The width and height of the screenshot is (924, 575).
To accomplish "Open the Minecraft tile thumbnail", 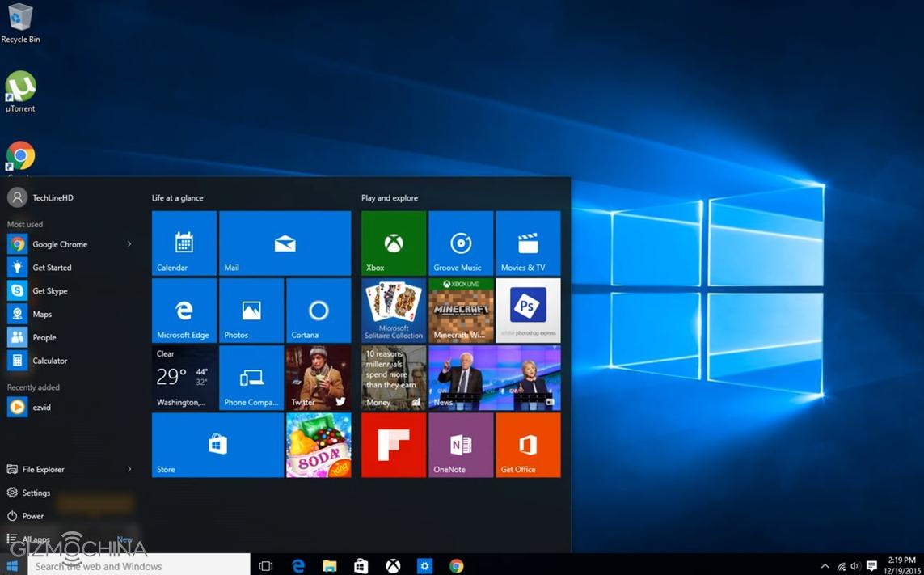I will coord(460,311).
